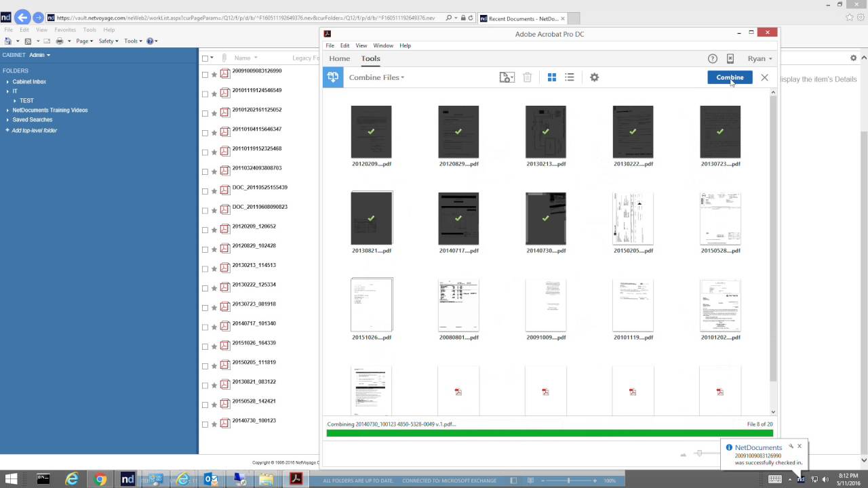Open the CABINET Admin dropdown
868x488 pixels.
[x=39, y=55]
